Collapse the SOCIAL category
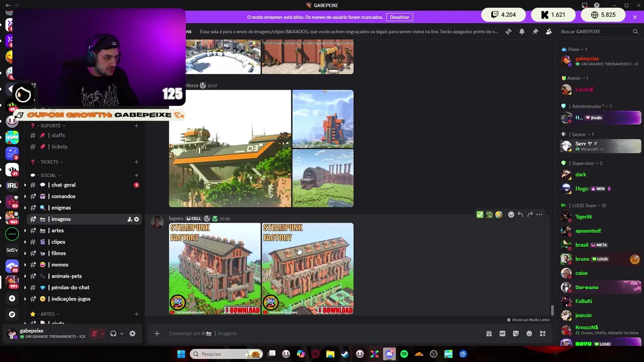Screen dimensions: 644x362 49,175
